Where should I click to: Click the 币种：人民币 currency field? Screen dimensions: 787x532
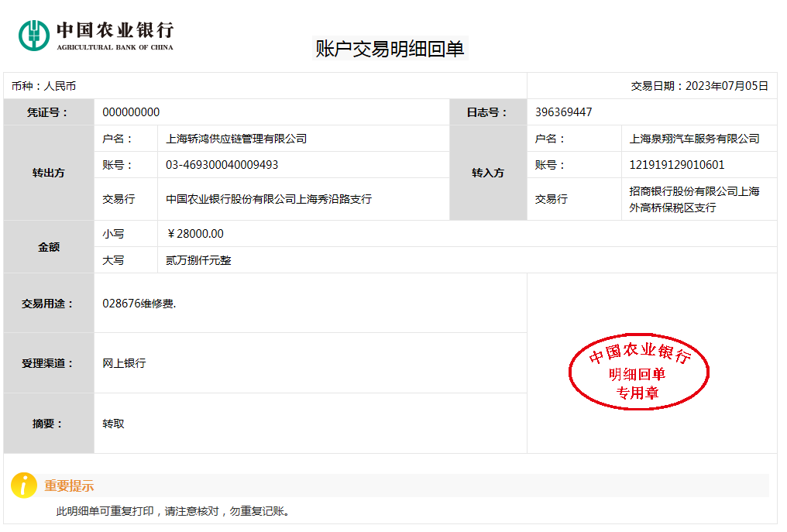(x=43, y=86)
